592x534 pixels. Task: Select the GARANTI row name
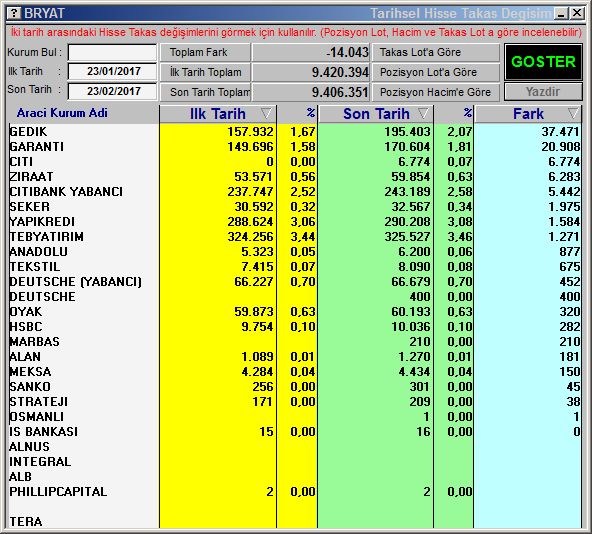(x=37, y=147)
